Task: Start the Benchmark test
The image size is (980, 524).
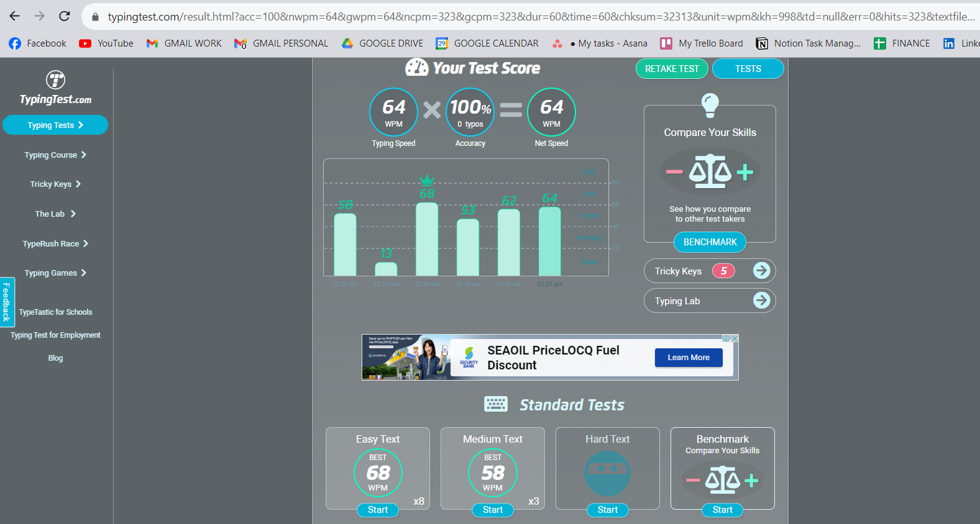Action: pyautogui.click(x=723, y=510)
